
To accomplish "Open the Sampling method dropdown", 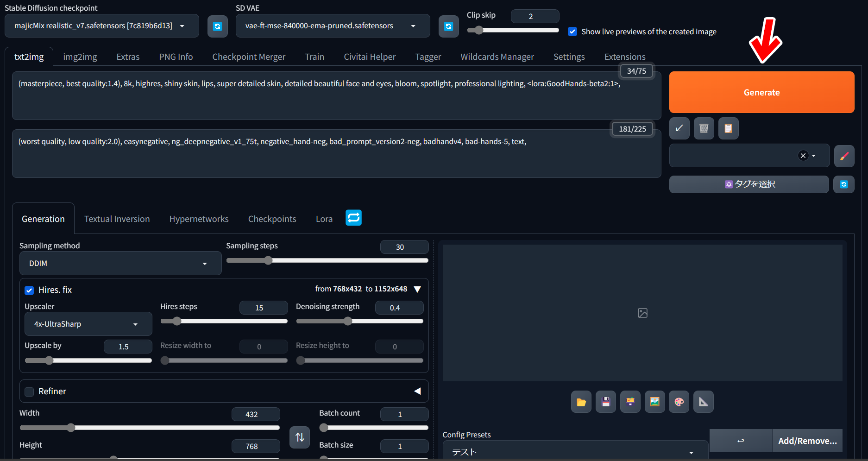I will (120, 263).
